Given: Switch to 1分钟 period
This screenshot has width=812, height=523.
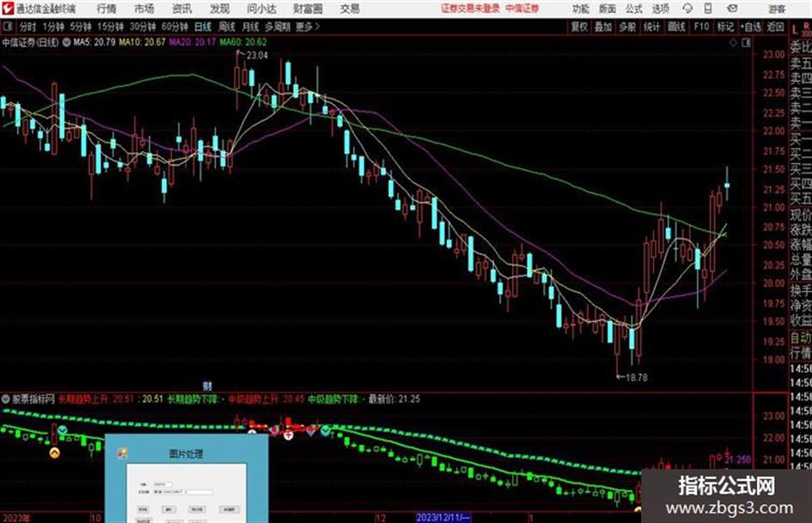Looking at the screenshot, I should click(x=53, y=27).
